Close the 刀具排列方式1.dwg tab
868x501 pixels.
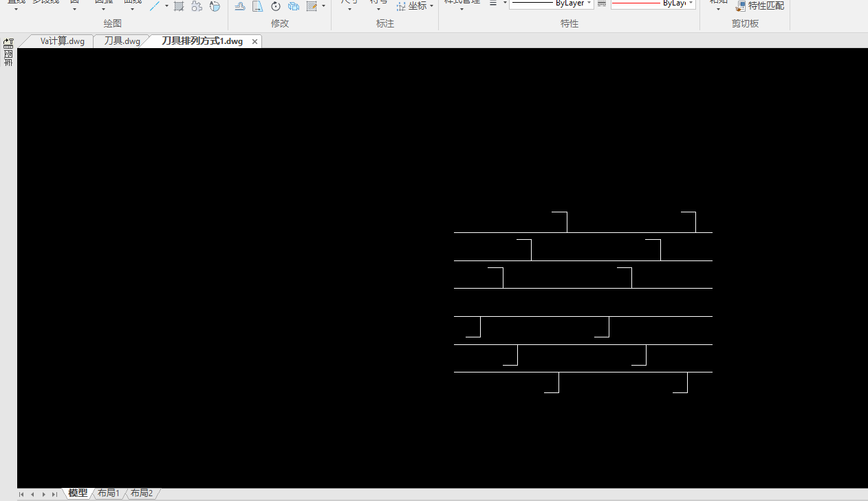tap(254, 42)
